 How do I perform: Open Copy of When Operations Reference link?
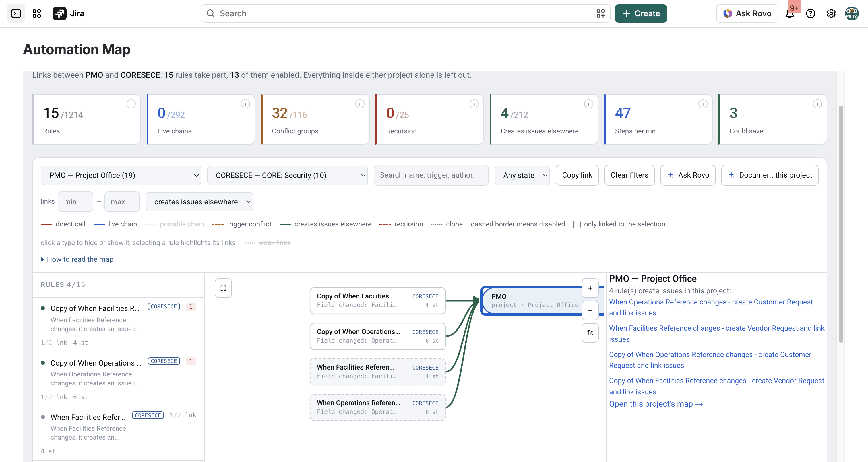click(710, 360)
